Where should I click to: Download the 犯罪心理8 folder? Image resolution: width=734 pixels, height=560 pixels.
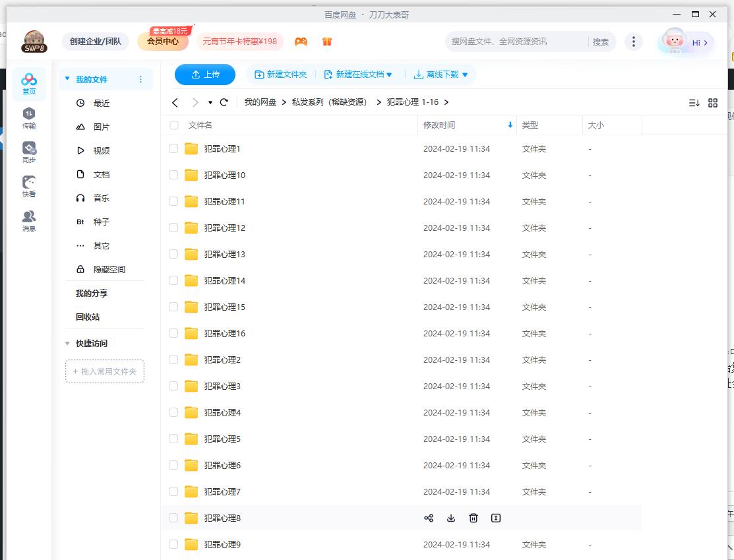pos(451,518)
